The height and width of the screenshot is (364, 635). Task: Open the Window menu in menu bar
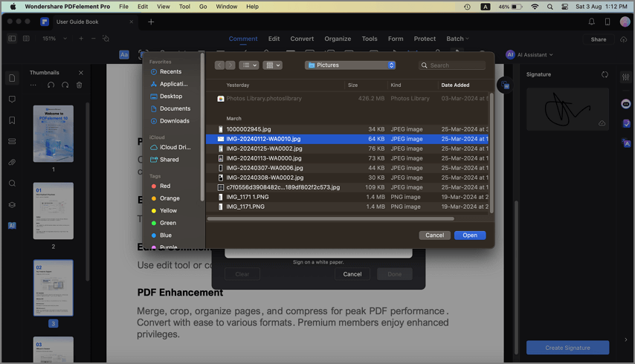click(226, 7)
